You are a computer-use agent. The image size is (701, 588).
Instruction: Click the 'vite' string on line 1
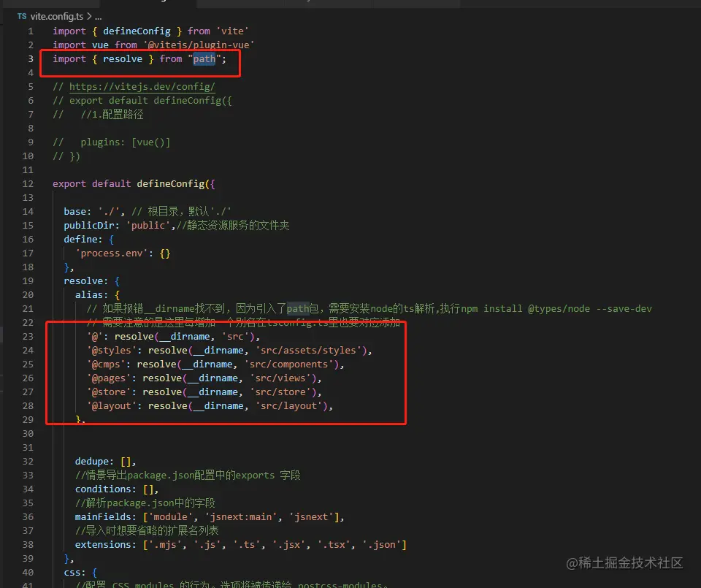point(232,31)
